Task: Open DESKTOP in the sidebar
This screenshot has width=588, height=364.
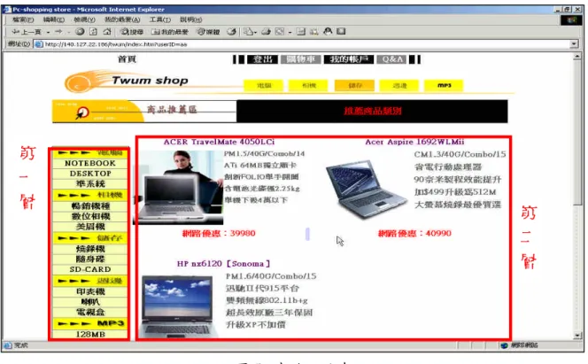Action: [x=90, y=174]
